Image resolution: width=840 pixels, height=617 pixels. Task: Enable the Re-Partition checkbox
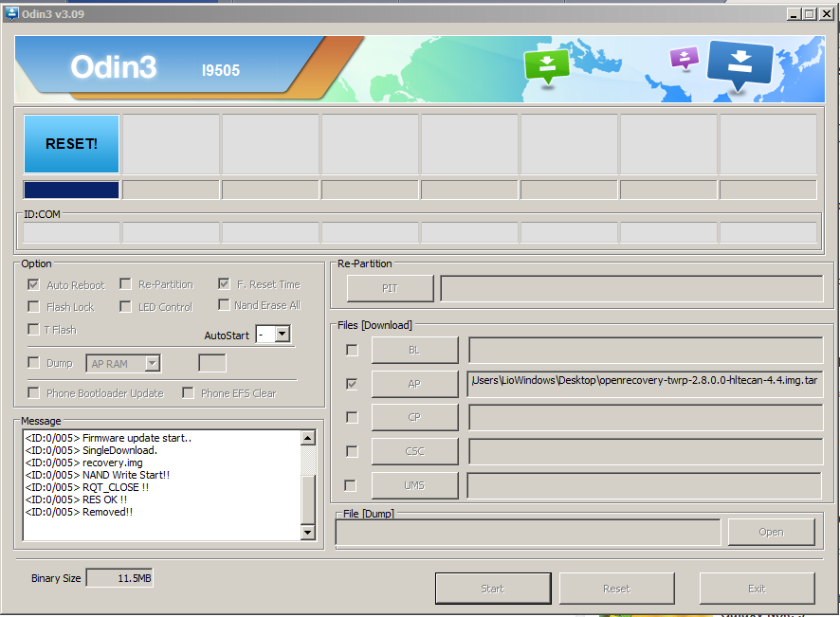(x=125, y=283)
